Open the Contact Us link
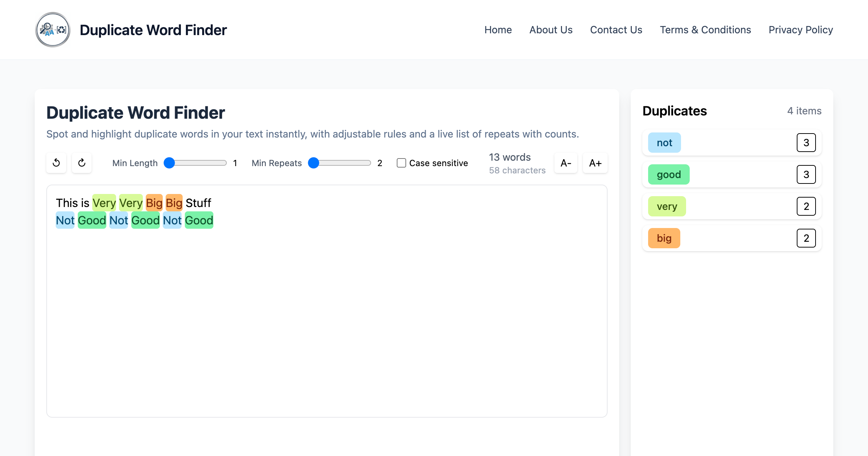Screen dimensions: 868x456 [616, 30]
